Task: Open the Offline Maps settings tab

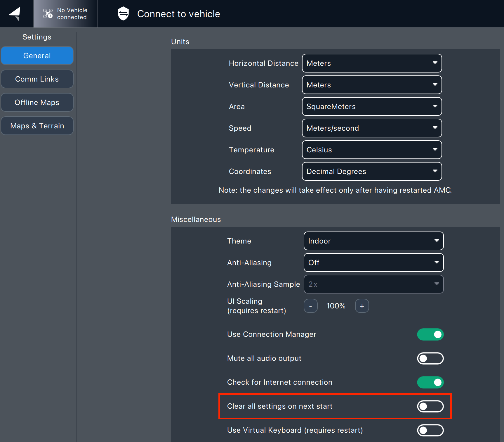Action: tap(37, 102)
